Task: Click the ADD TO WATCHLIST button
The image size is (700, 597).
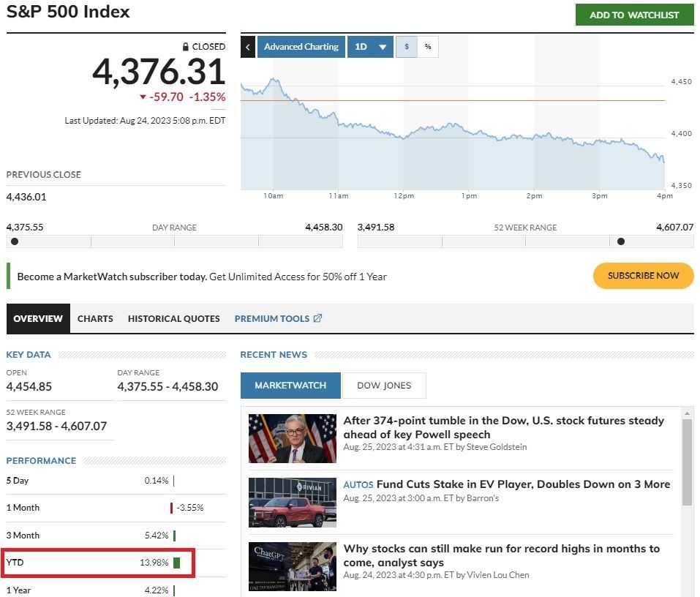Action: coord(634,14)
